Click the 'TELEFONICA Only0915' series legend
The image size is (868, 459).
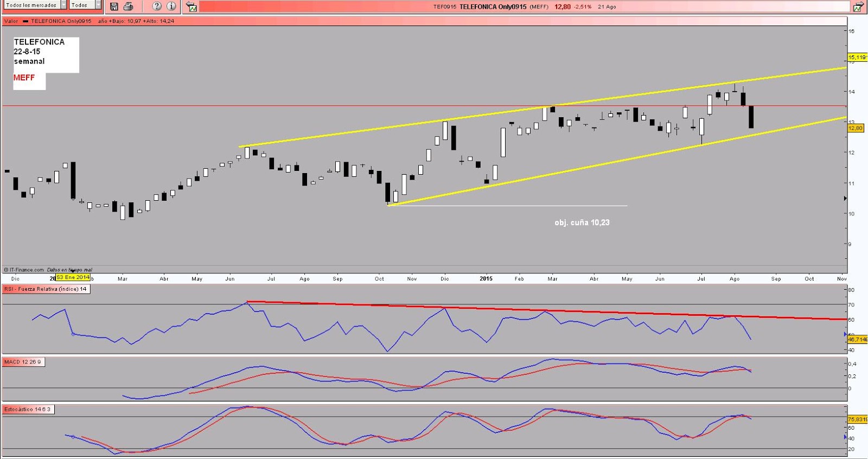(x=61, y=21)
